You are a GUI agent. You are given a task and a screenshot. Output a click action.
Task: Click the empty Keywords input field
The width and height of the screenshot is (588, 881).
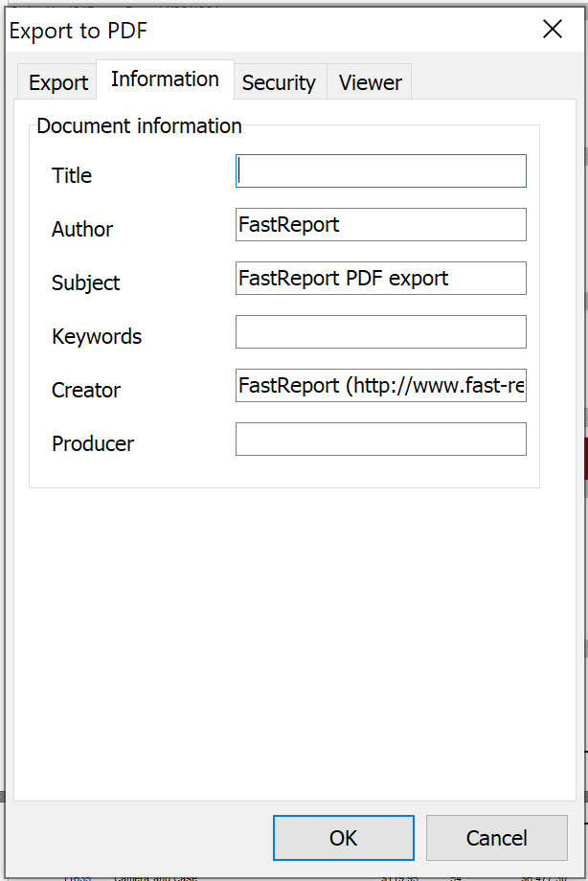pyautogui.click(x=380, y=332)
